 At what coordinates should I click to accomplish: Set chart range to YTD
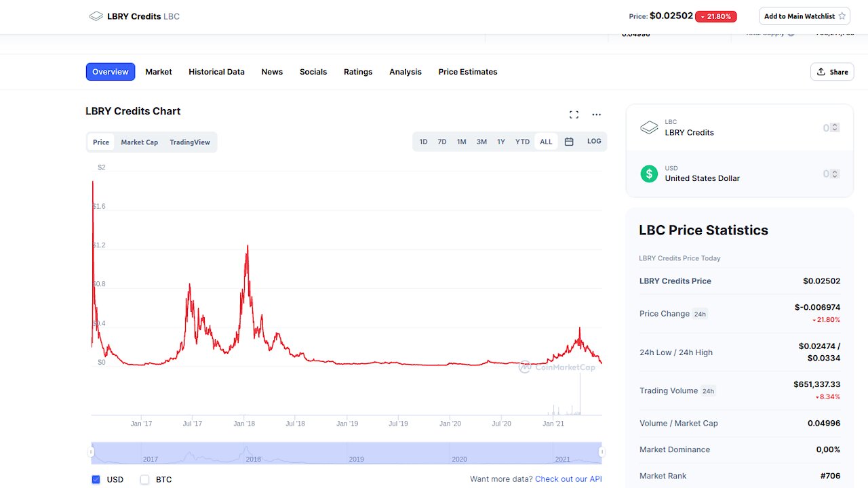click(x=522, y=142)
